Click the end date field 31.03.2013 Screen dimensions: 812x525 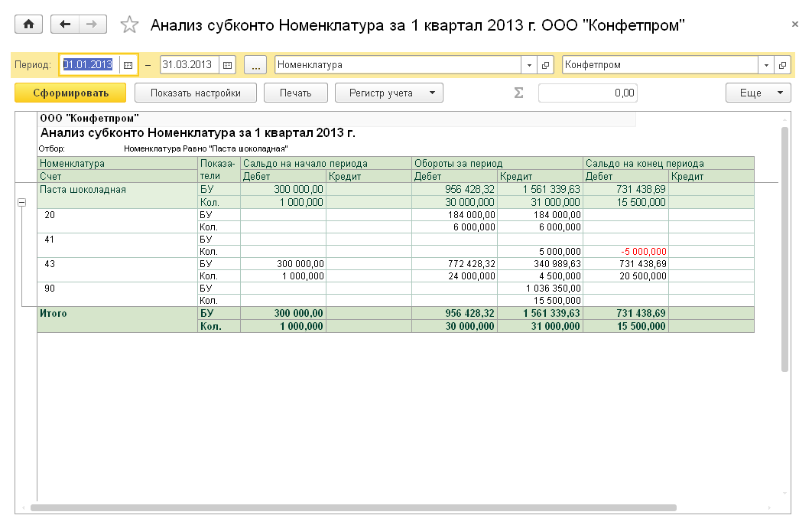tap(190, 65)
